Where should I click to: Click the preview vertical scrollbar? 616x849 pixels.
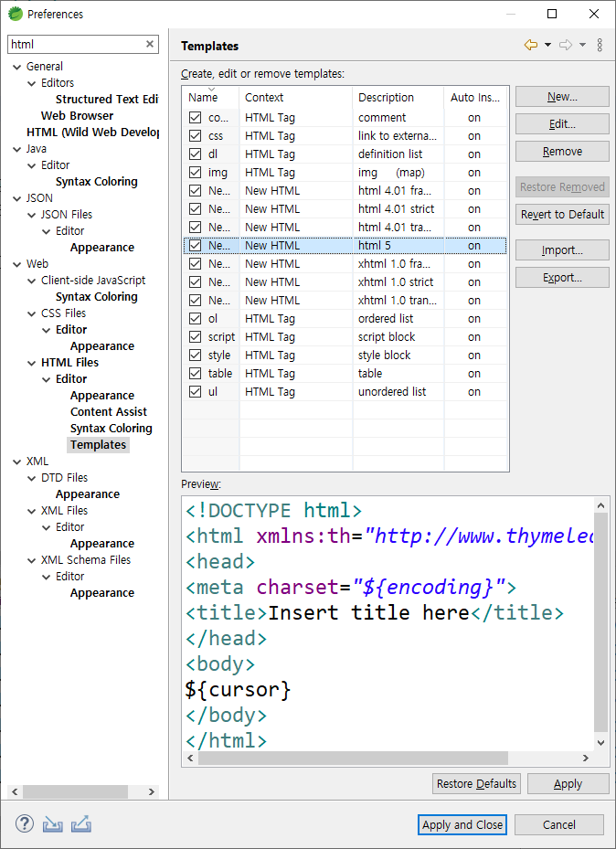coord(600,622)
